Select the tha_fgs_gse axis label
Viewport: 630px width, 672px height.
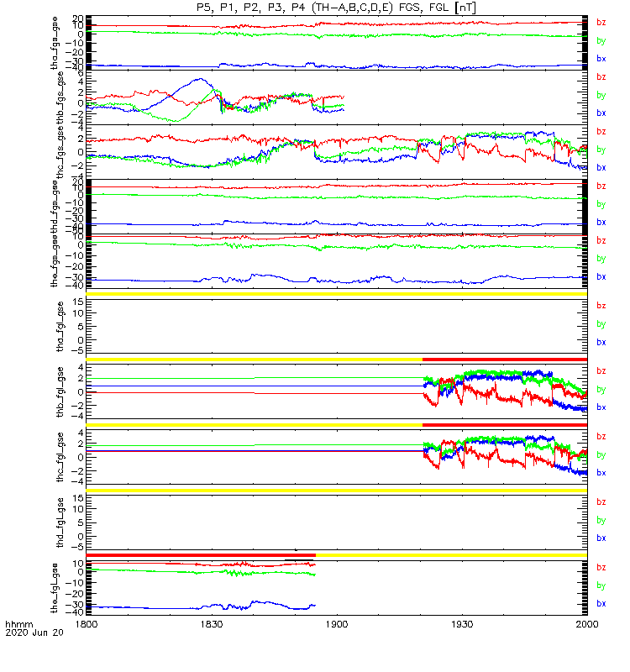54,43
